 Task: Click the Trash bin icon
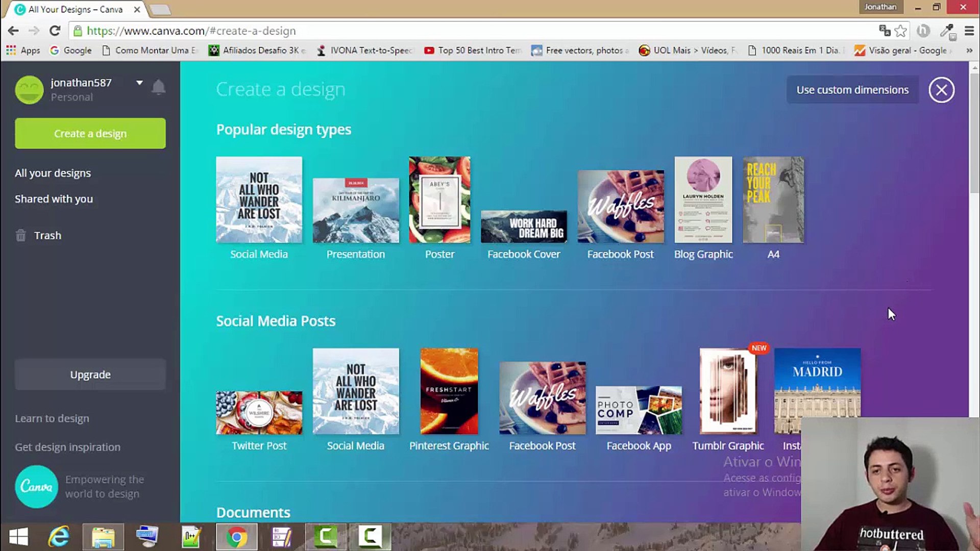click(21, 236)
